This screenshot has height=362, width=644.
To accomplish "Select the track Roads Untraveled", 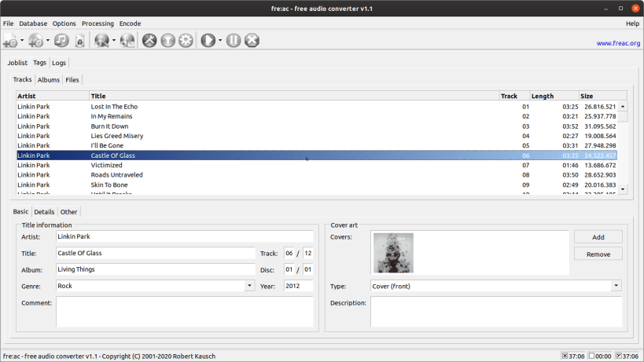I will tap(317, 174).
